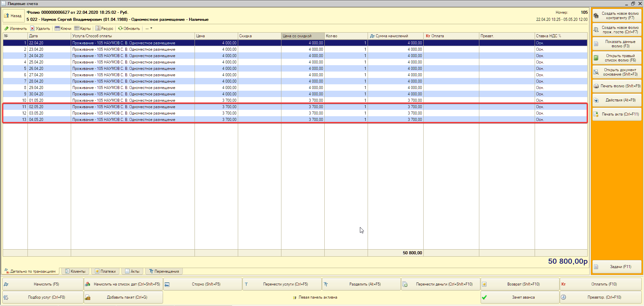Refresh the list with Обновить
Image resolution: width=644 pixels, height=306 pixels.
[x=129, y=29]
